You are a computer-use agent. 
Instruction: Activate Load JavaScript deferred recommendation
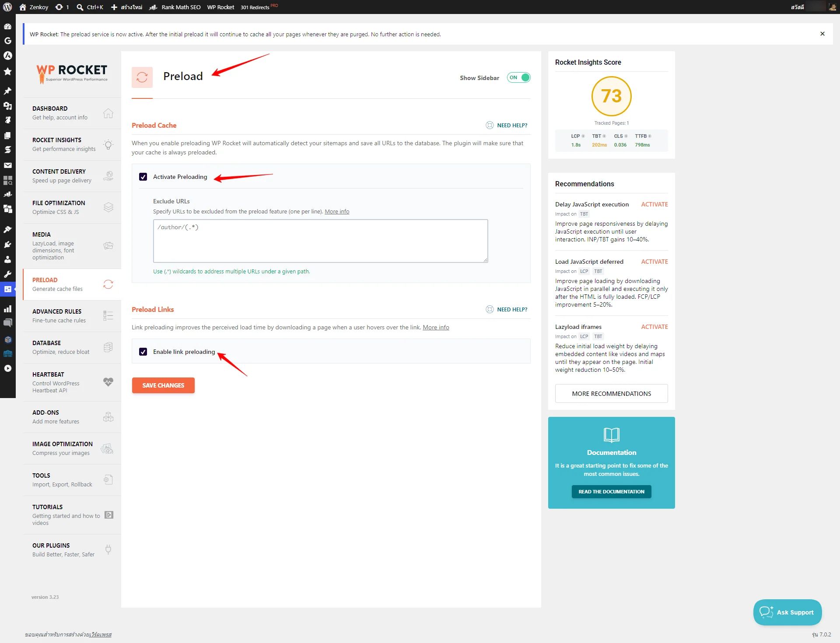(654, 262)
